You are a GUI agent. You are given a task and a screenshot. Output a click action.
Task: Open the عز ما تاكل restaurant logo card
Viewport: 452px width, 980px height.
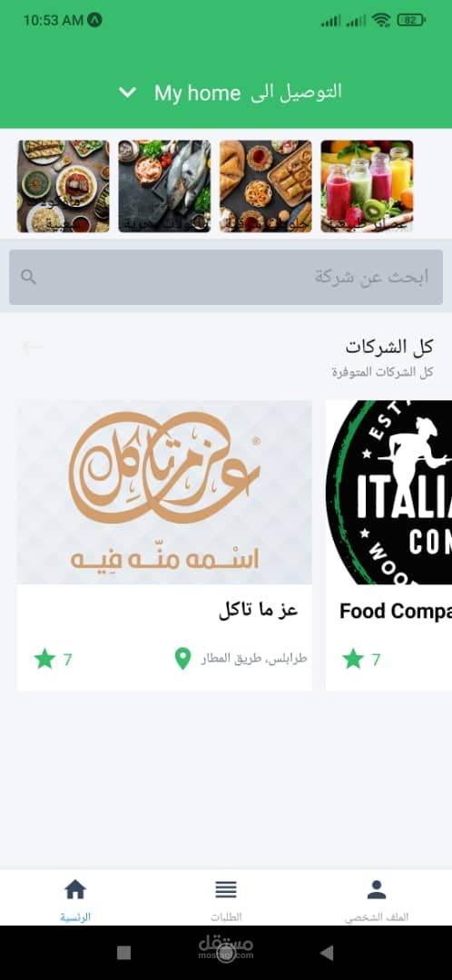[x=164, y=493]
